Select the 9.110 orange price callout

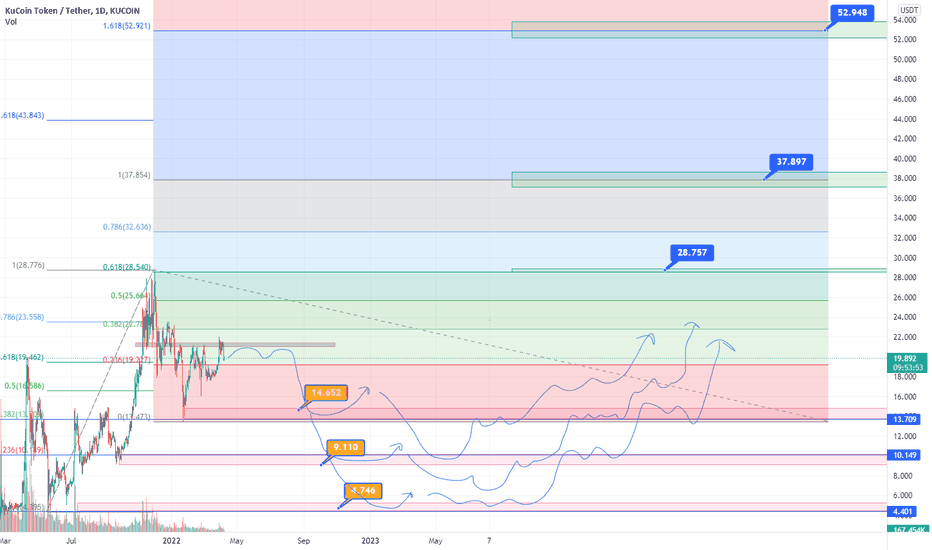tap(345, 448)
